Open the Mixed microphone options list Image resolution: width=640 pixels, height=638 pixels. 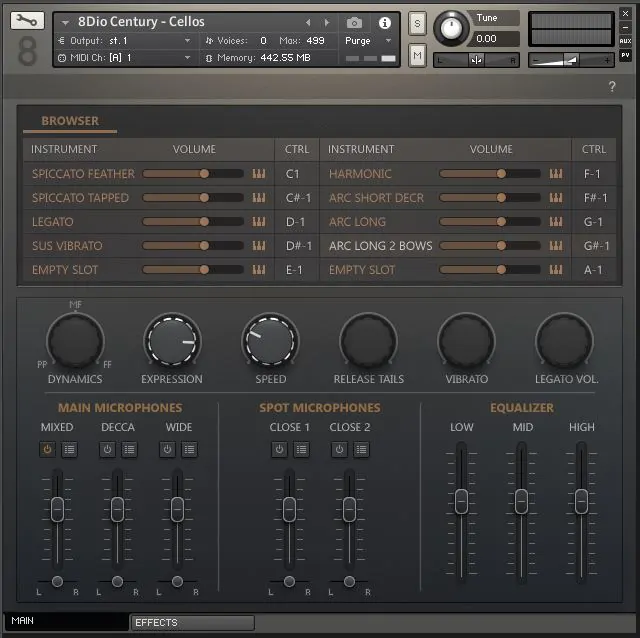coord(69,449)
